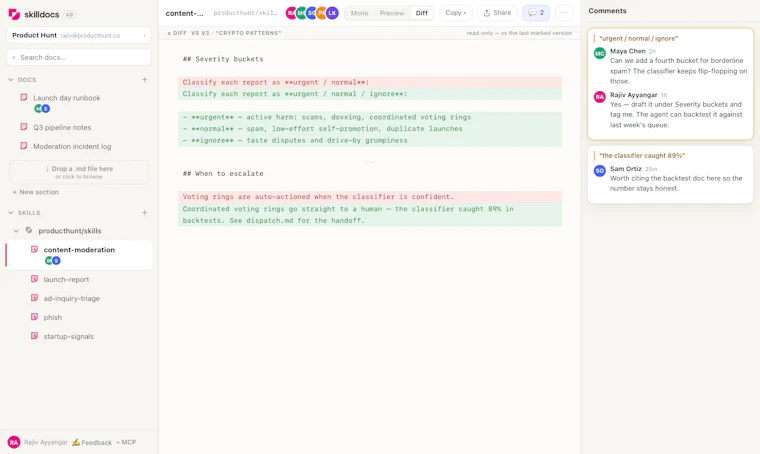
Task: Click the Moderation incident log document icon
Action: pos(23,146)
